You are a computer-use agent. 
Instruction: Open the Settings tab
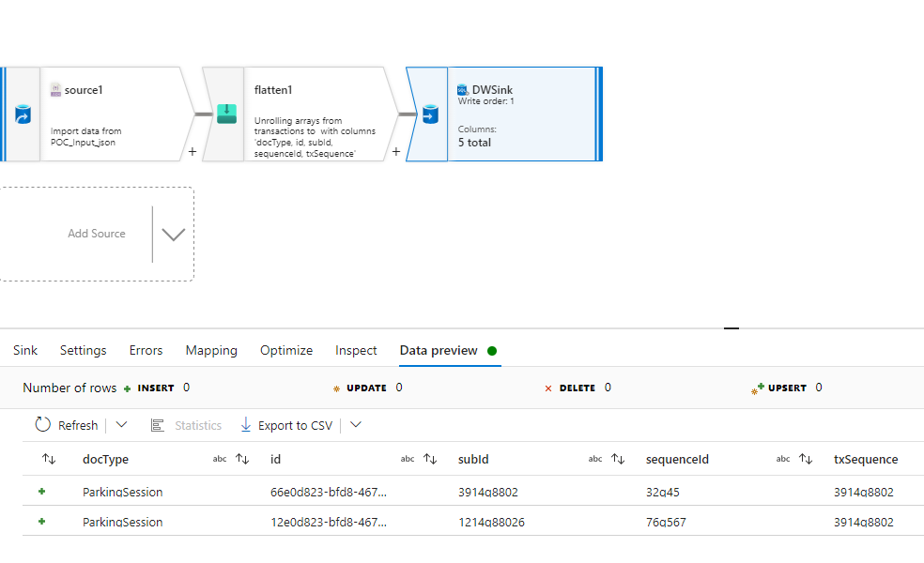coord(83,350)
